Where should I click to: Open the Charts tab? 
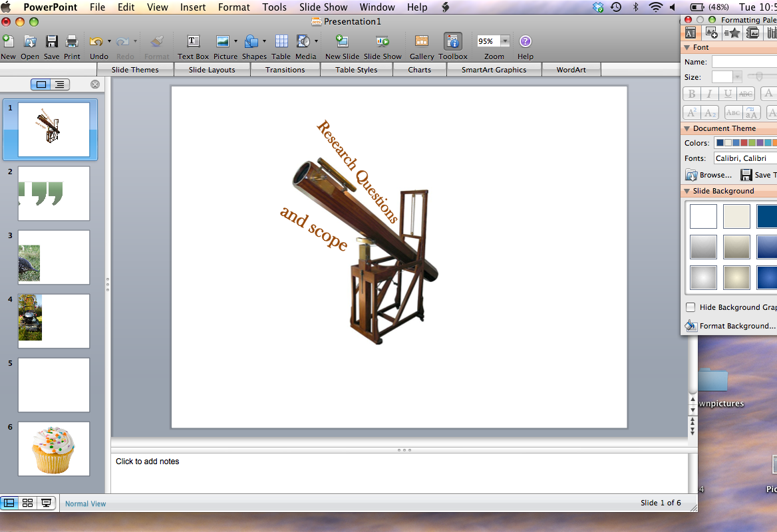pos(420,70)
